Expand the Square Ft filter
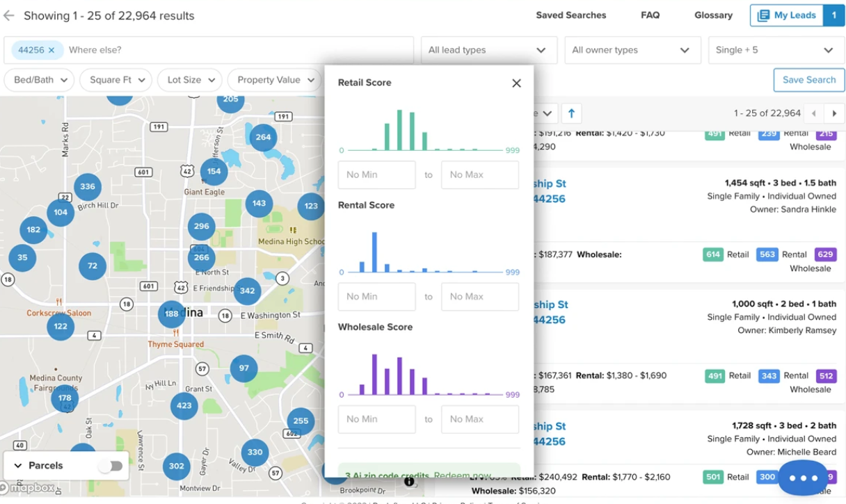This screenshot has height=504, width=846. click(116, 80)
